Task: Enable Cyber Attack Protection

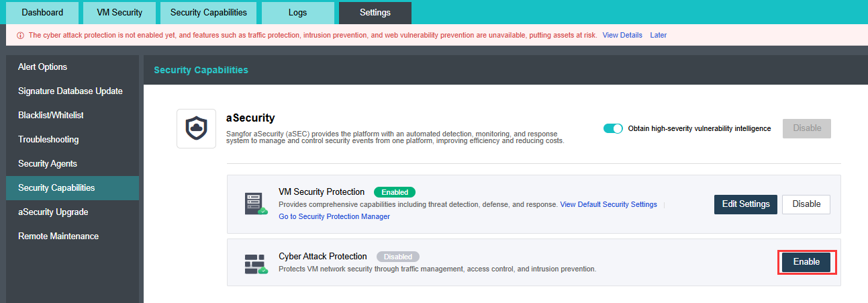Action: (806, 262)
